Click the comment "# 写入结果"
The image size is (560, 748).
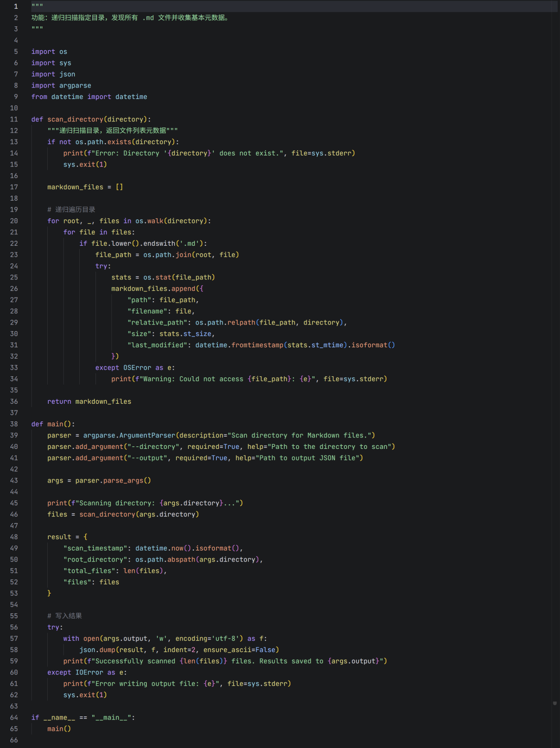(x=65, y=616)
